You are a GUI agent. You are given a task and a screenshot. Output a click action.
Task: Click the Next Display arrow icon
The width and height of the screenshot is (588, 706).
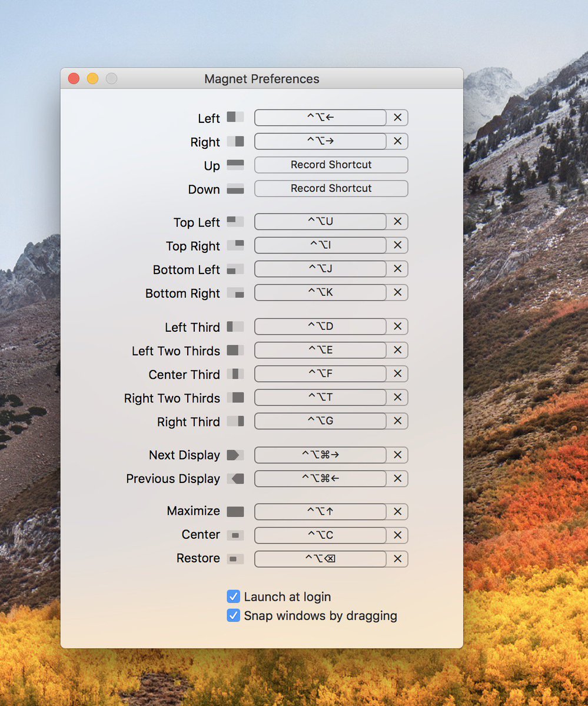click(x=235, y=455)
